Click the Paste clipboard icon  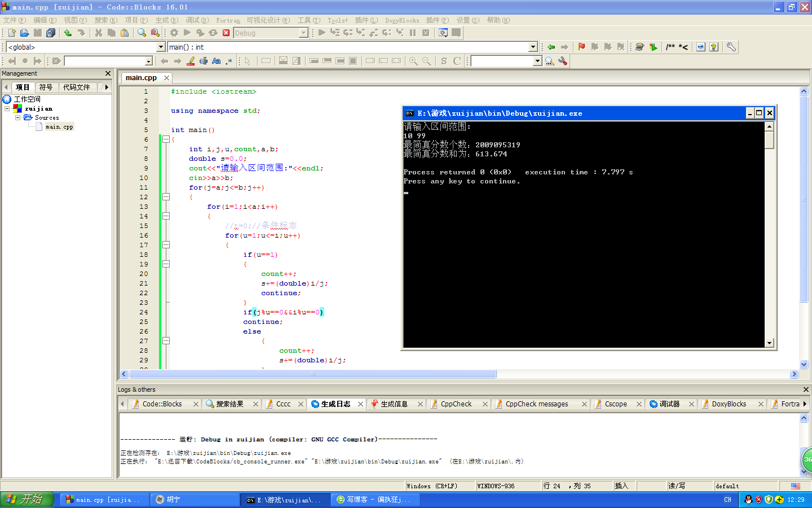coord(125,33)
